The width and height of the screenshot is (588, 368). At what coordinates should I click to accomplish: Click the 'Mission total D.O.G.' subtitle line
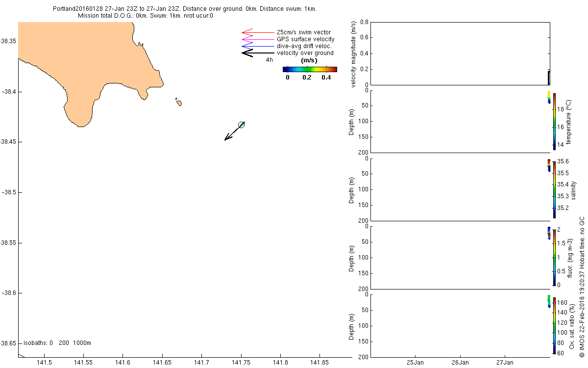point(146,16)
